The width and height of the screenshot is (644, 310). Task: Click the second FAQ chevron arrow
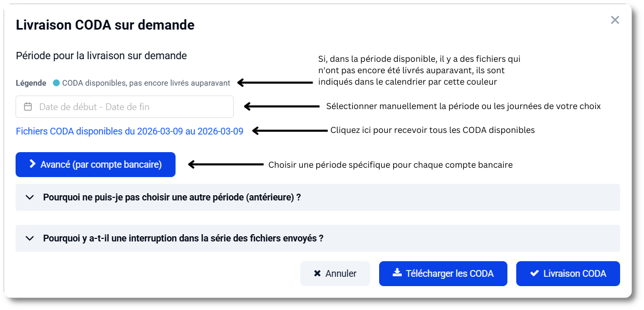coord(30,238)
